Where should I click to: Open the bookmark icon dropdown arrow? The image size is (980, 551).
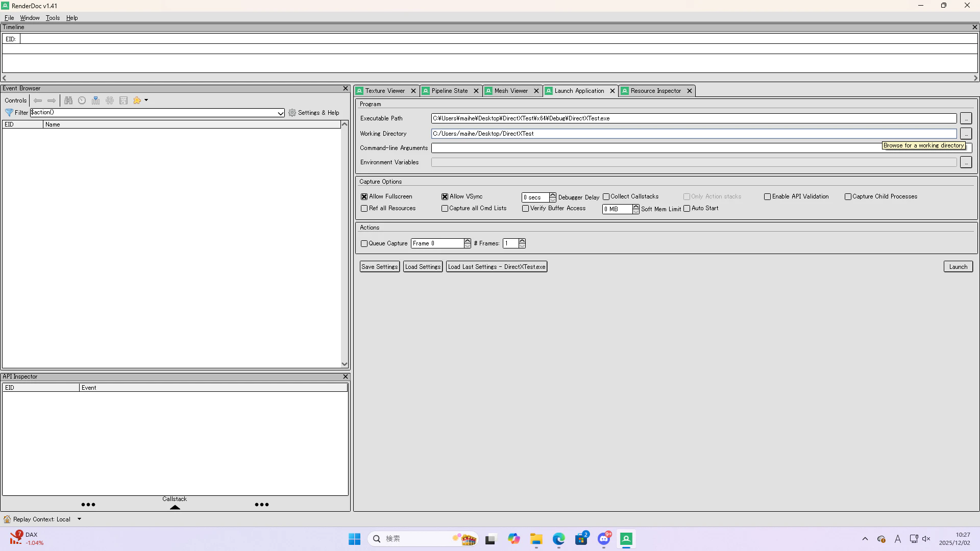pos(146,101)
